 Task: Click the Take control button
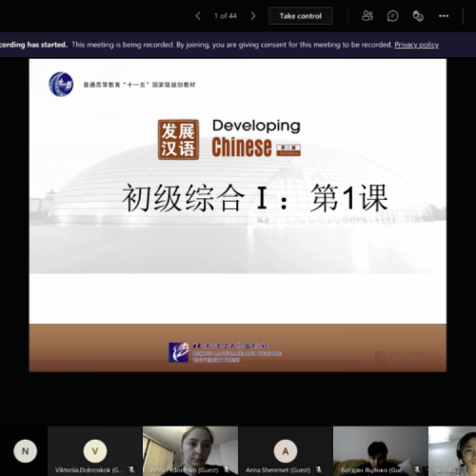click(301, 16)
